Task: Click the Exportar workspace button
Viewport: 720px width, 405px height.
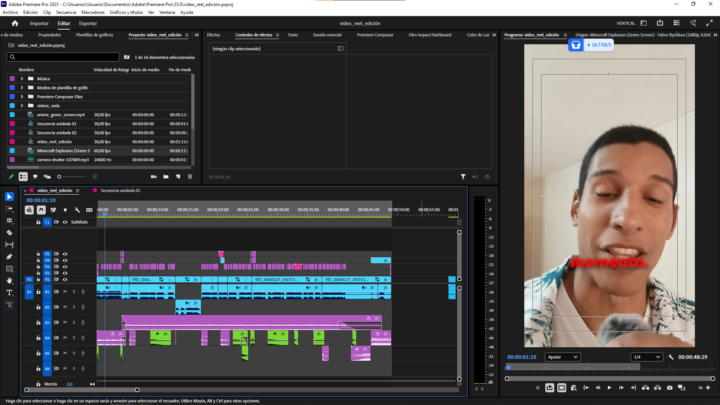Action: pyautogui.click(x=88, y=22)
